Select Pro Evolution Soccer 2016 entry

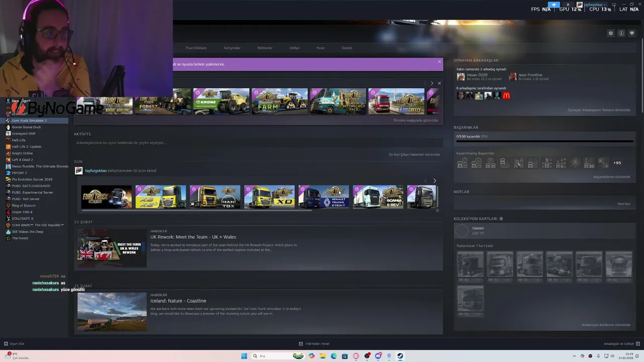pos(35,179)
